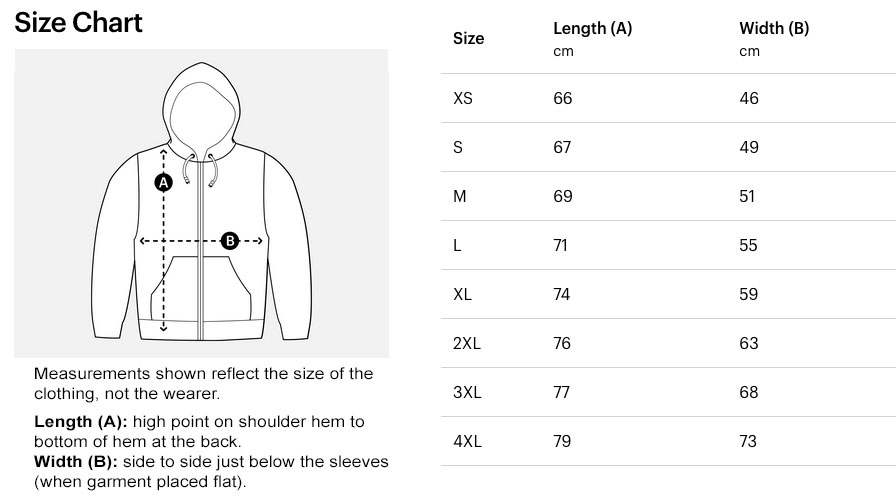This screenshot has width=896, height=502.
Task: Click the XL size row label
Action: (462, 294)
